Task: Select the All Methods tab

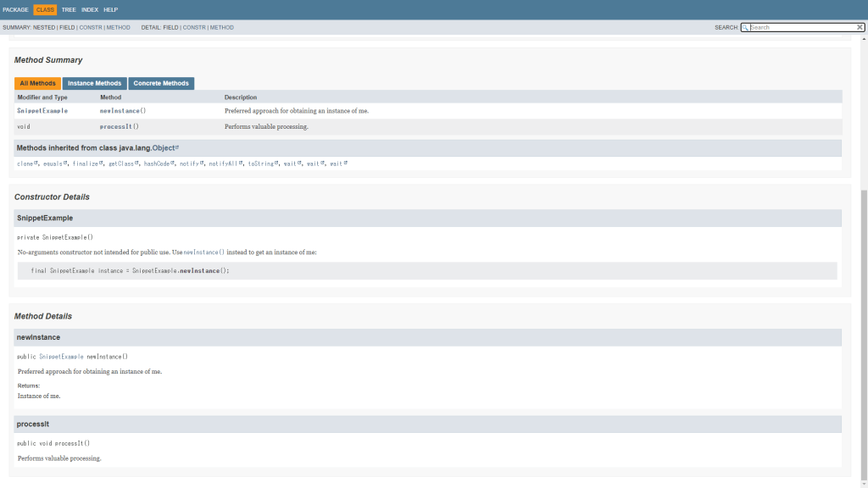Action: click(x=37, y=83)
